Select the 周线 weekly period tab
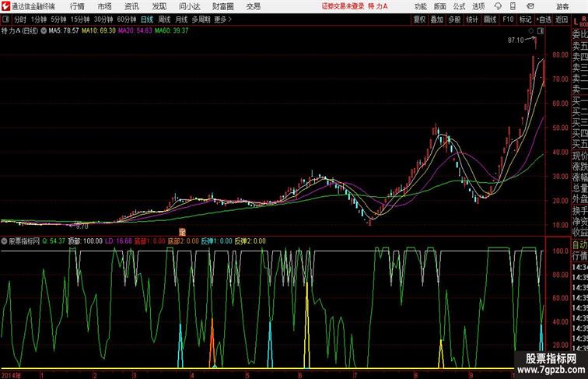Image resolution: width=588 pixels, height=379 pixels. click(164, 19)
